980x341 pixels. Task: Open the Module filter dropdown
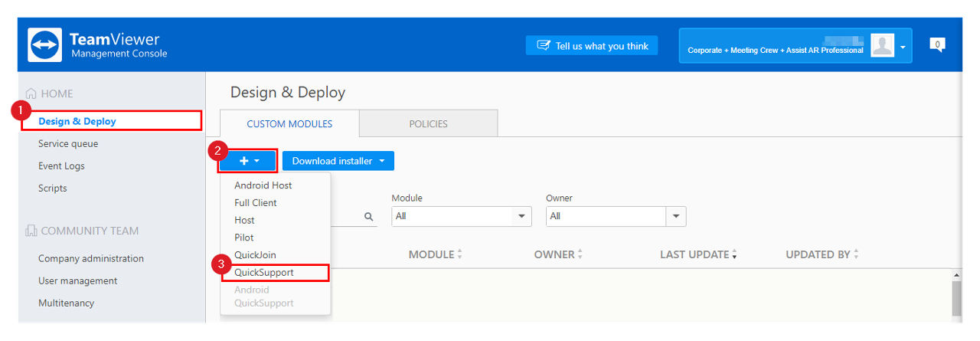point(462,216)
